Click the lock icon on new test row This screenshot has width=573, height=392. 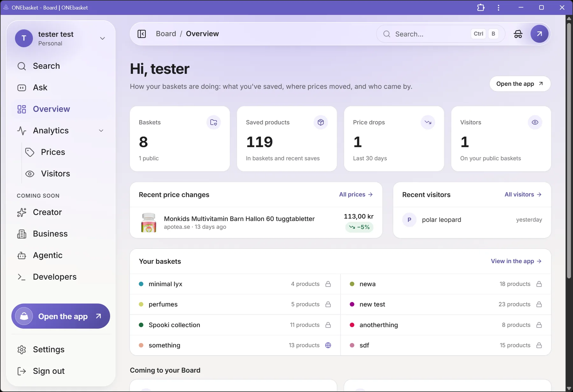[539, 304]
